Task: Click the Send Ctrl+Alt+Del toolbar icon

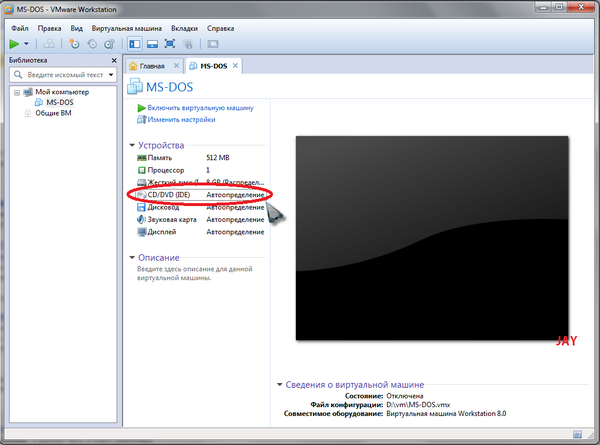Action: [x=49, y=44]
